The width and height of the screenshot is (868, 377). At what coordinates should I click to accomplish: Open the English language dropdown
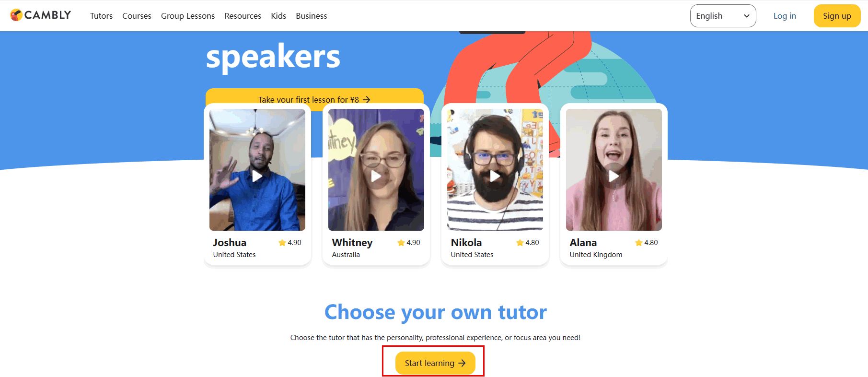723,16
